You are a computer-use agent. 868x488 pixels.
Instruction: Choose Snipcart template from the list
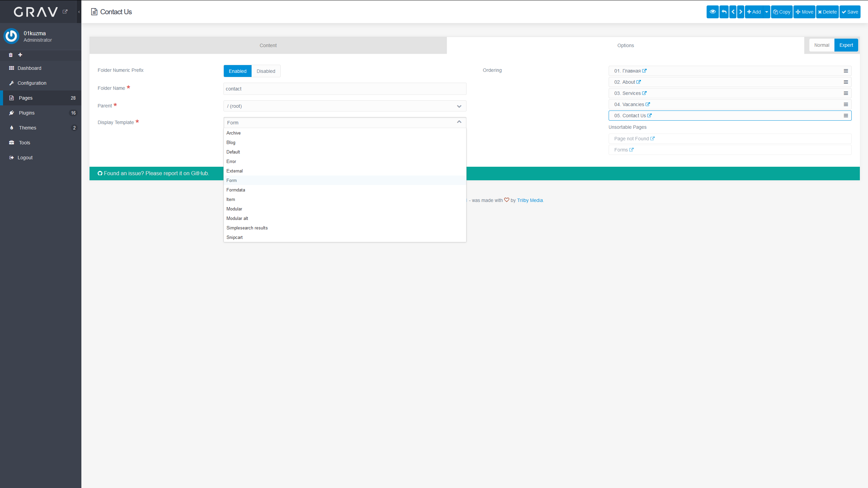(x=345, y=237)
